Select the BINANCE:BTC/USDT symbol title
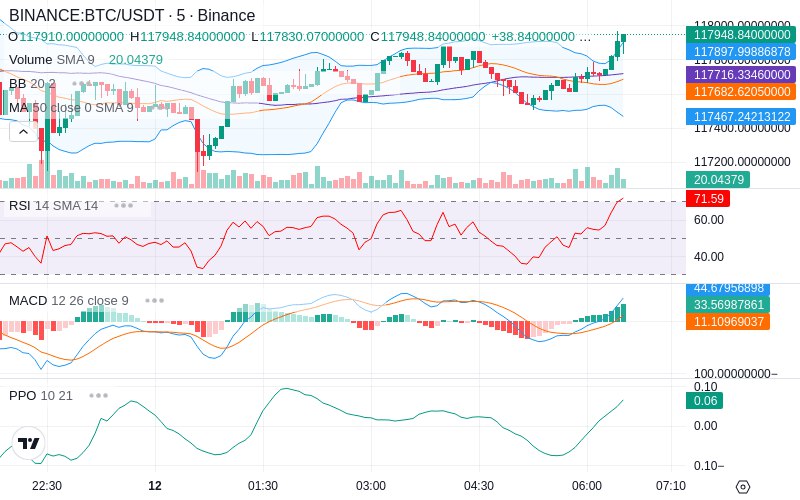Viewport: 800px width, 500px height. pos(87,15)
